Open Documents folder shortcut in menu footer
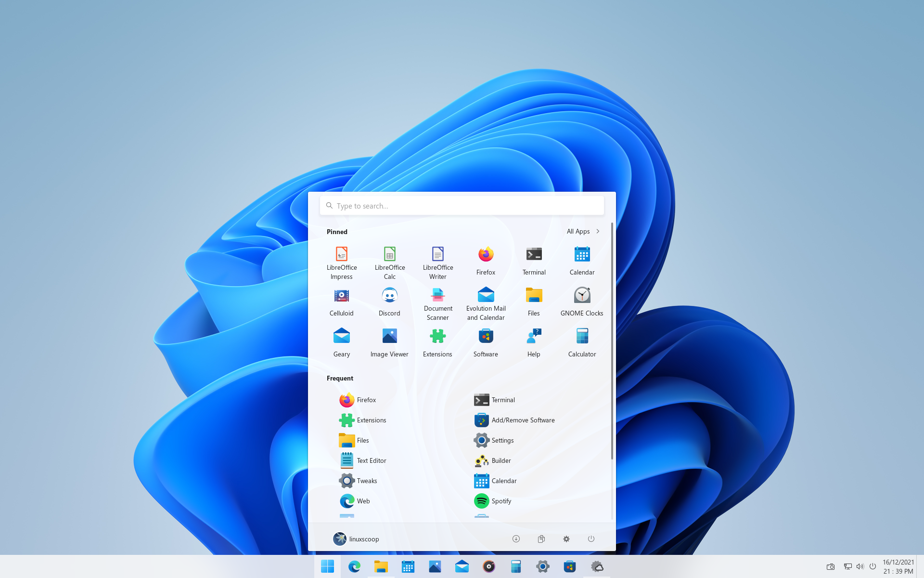Screen dimensions: 924x578 [x=541, y=539]
